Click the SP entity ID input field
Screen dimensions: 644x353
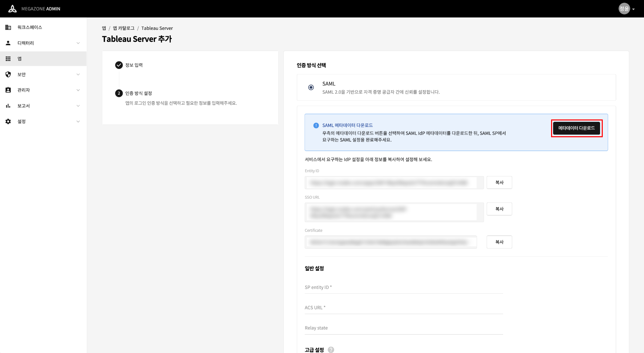tap(404, 288)
